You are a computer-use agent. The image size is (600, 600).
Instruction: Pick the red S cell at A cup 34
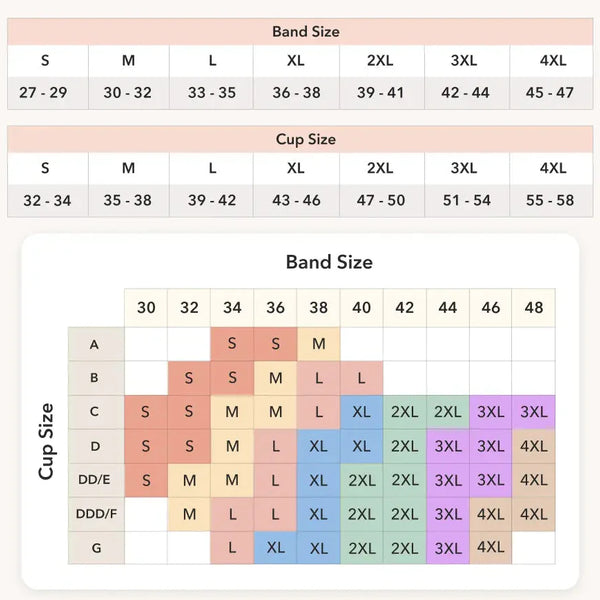point(232,344)
